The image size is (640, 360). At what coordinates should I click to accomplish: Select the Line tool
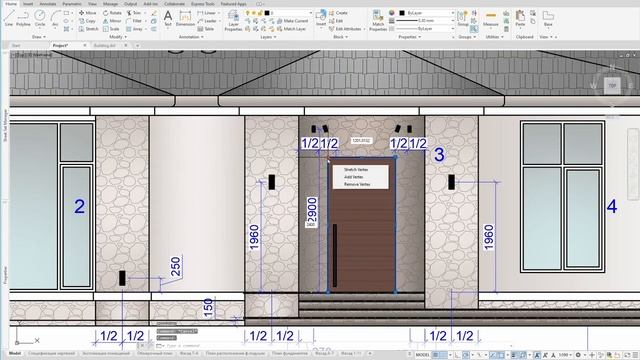(x=9, y=18)
